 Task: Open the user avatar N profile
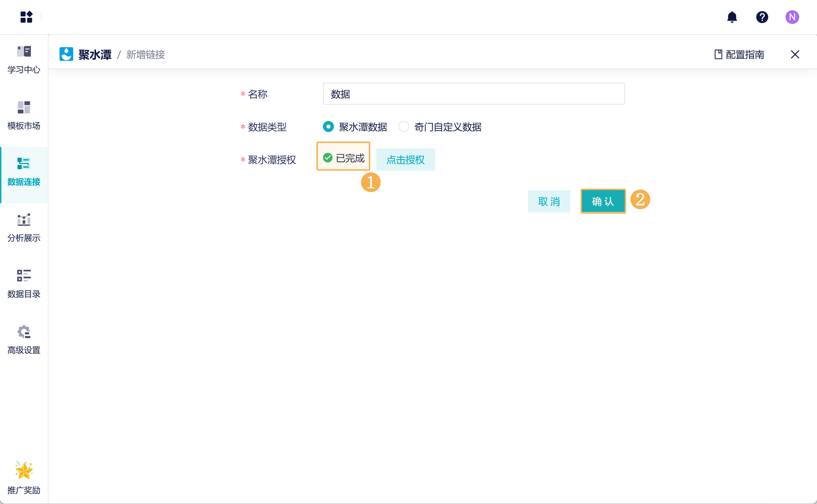[792, 17]
